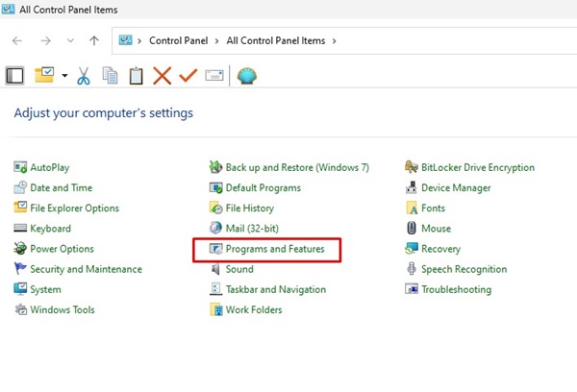Click the Taskbar and Navigation icon
Image resolution: width=577 pixels, height=392 pixels.
point(215,289)
